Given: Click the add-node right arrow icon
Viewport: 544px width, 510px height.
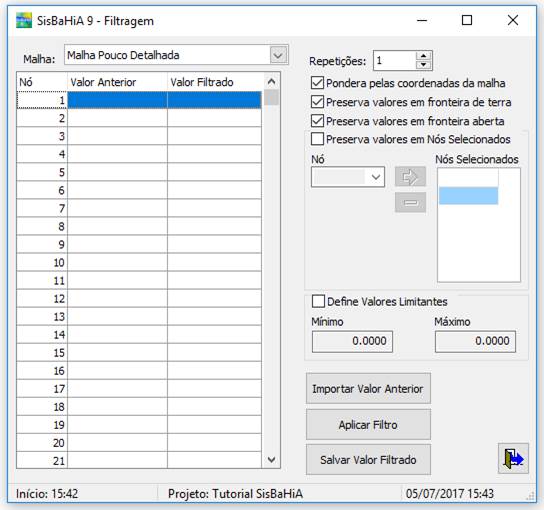Looking at the screenshot, I should (410, 177).
